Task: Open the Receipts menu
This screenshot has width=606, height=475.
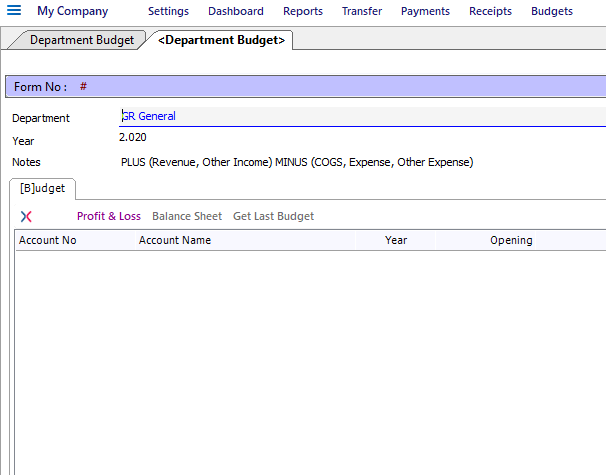Action: pyautogui.click(x=490, y=11)
